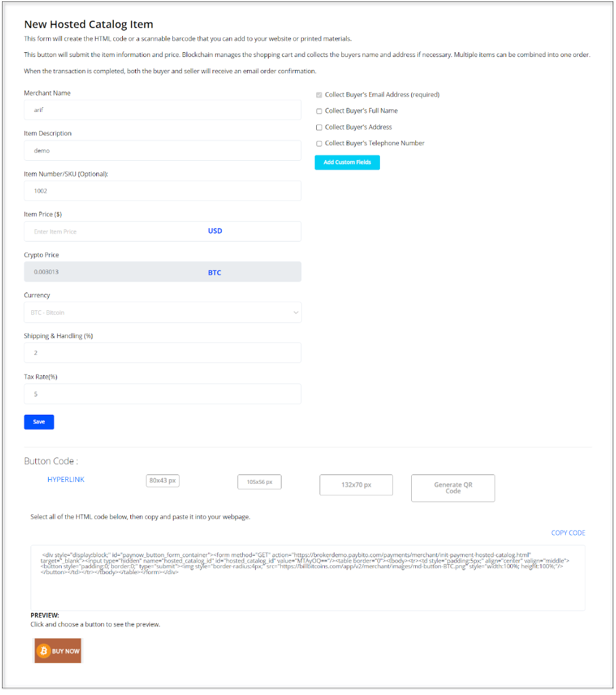This screenshot has width=616, height=695.
Task: Click the BUY NOW preview button
Action: [58, 650]
